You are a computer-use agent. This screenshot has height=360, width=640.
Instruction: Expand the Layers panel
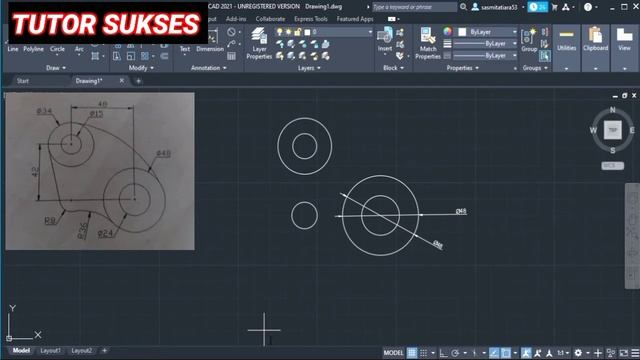tap(309, 68)
